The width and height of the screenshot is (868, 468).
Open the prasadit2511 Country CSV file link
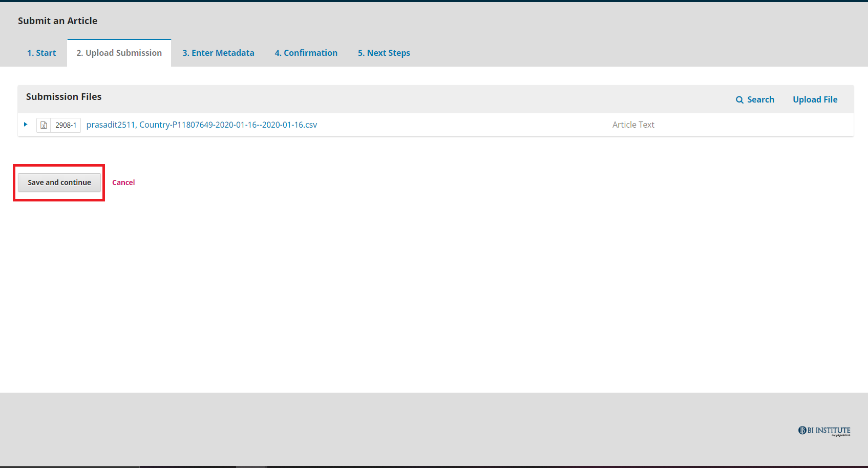(x=202, y=125)
